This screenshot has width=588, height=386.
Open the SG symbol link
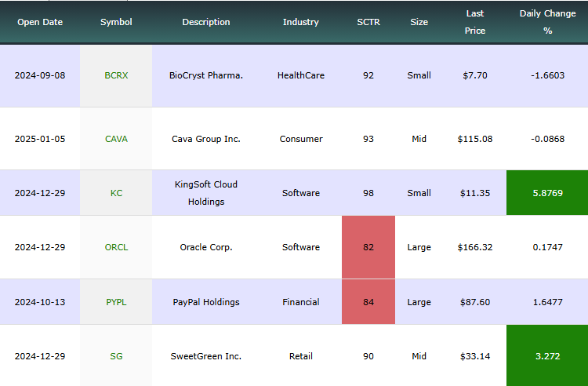(x=116, y=356)
